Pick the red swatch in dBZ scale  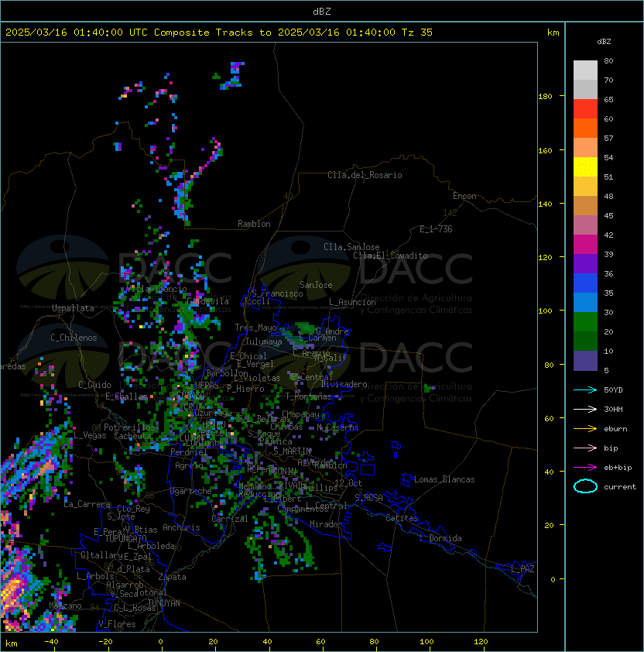[x=585, y=109]
